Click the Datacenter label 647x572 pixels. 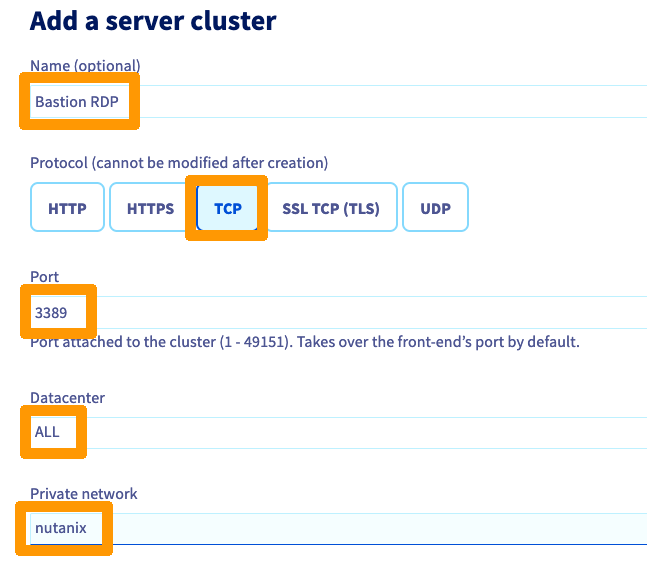67,398
